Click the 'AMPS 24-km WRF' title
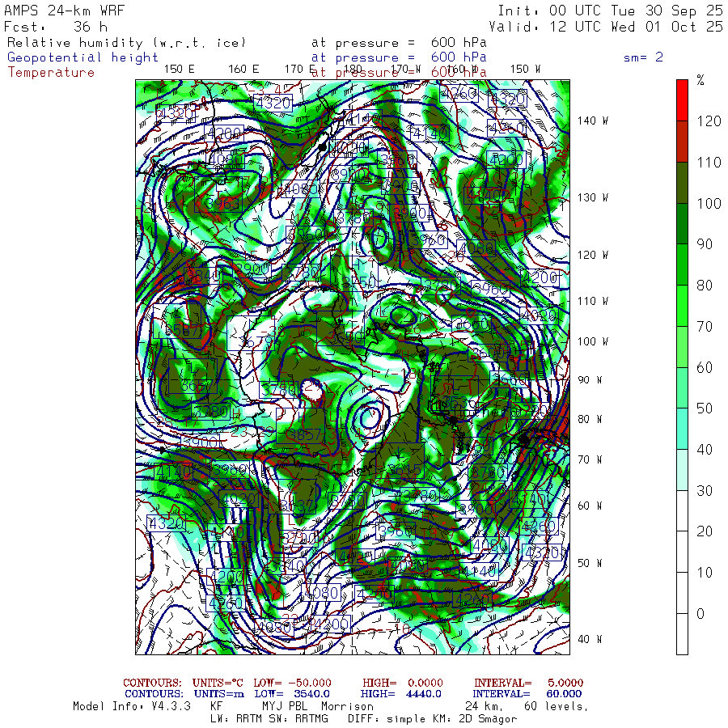The image size is (728, 728). (60, 11)
